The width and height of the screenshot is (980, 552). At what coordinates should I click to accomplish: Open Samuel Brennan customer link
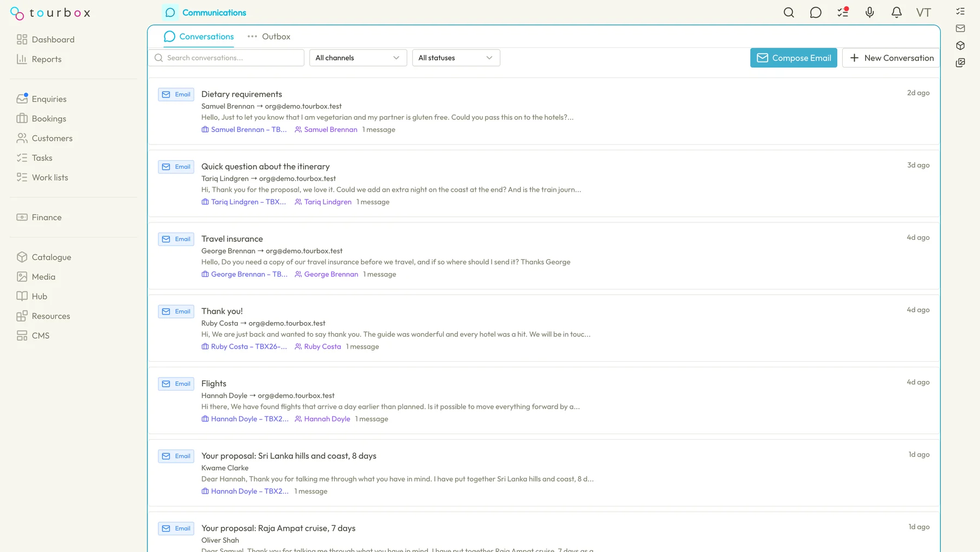(x=326, y=129)
